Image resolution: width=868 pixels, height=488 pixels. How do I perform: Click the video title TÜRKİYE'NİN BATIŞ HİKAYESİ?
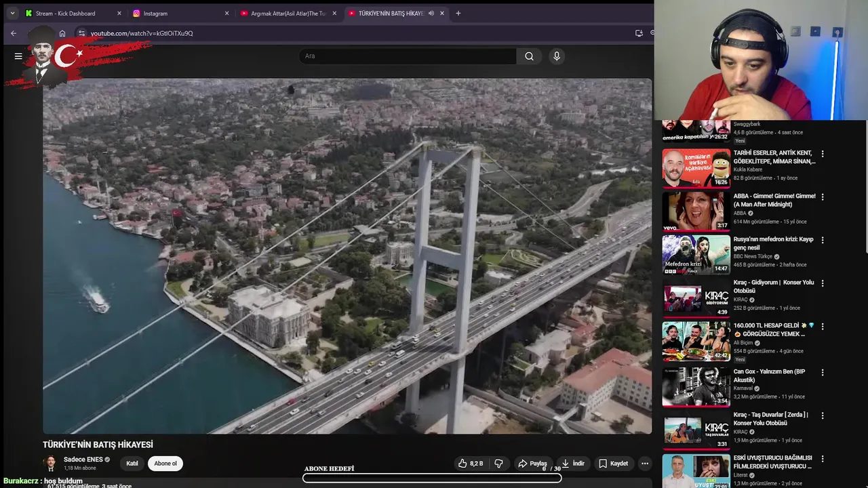click(98, 445)
